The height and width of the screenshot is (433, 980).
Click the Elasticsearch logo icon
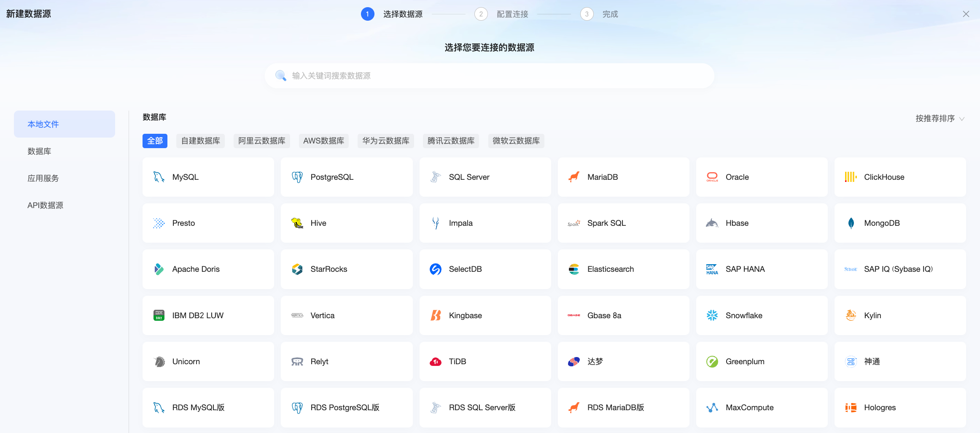point(574,269)
